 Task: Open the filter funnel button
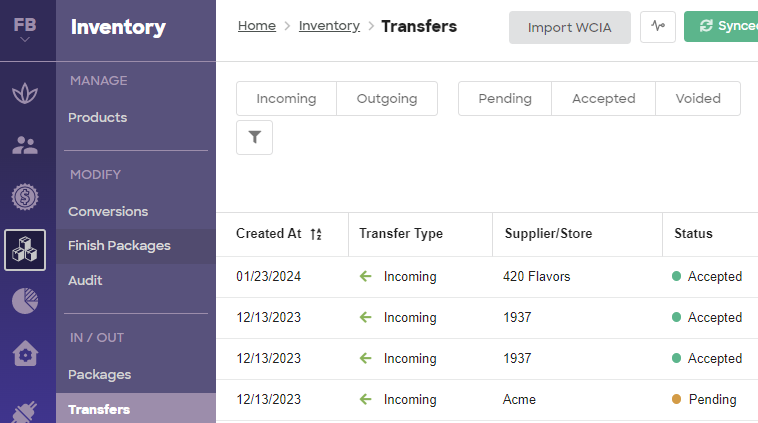(254, 137)
